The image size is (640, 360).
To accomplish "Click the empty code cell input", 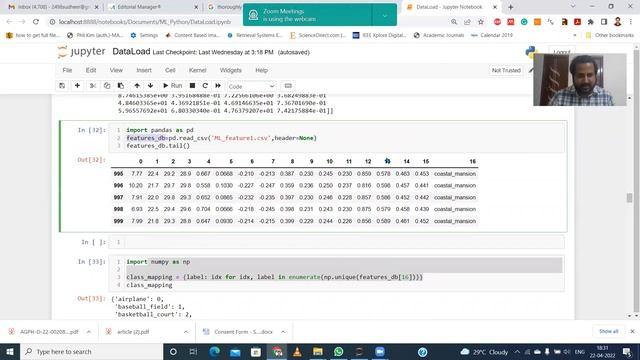I will point(344,242).
